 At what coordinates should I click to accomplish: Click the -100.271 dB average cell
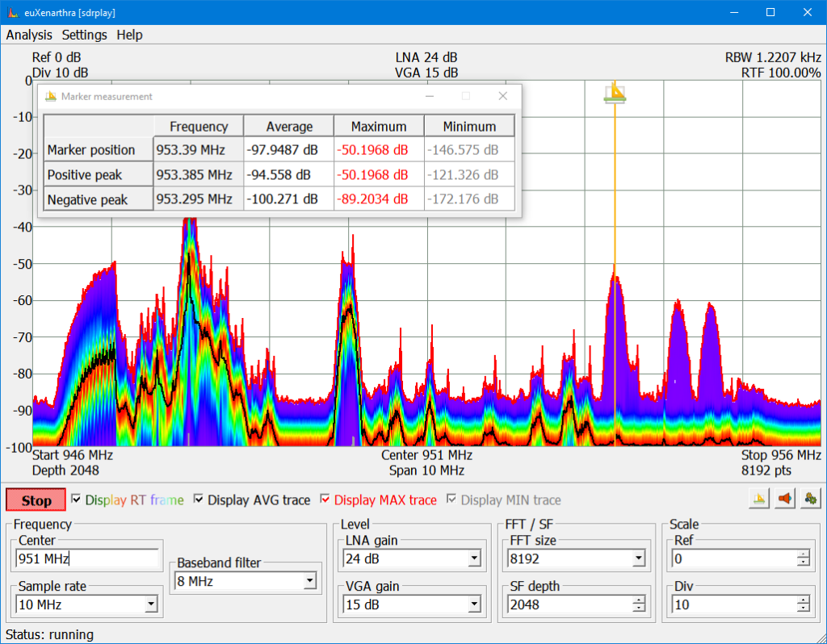pos(289,199)
